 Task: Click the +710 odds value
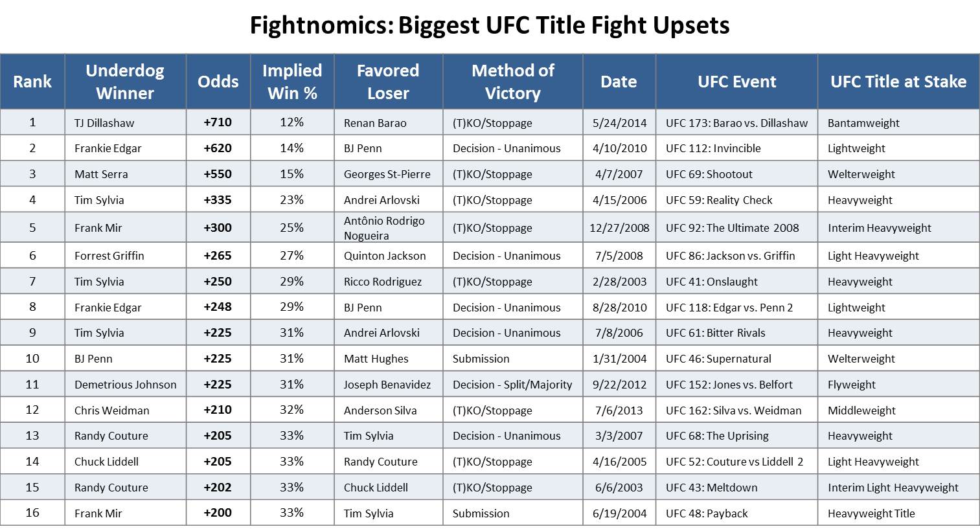tap(218, 122)
